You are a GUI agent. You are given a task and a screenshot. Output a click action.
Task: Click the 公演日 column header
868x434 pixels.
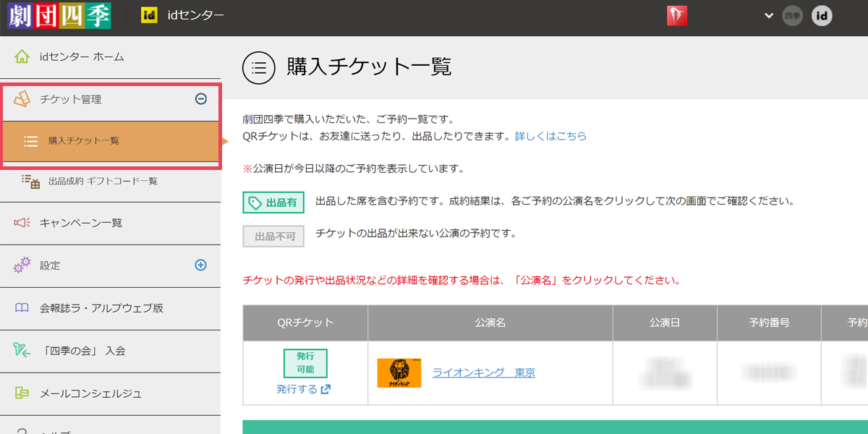[665, 323]
